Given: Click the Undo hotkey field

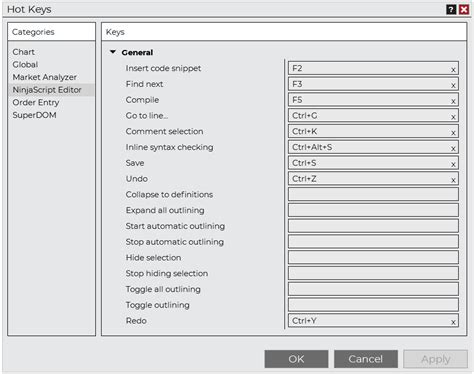Looking at the screenshot, I should point(373,179).
